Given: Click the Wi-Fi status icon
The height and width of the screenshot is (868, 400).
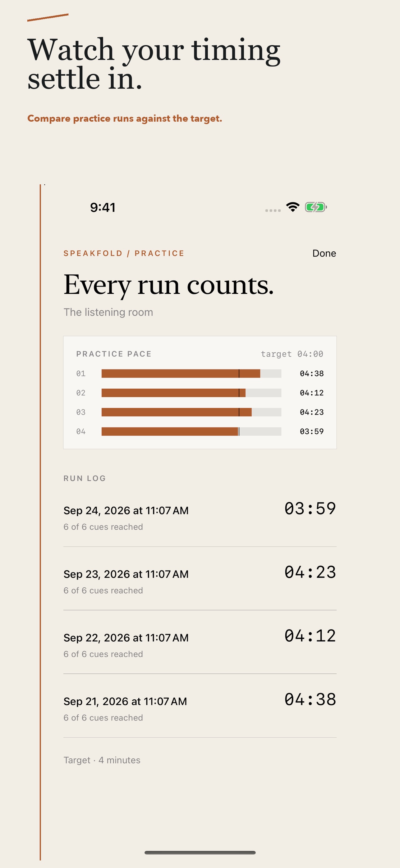Looking at the screenshot, I should point(292,207).
